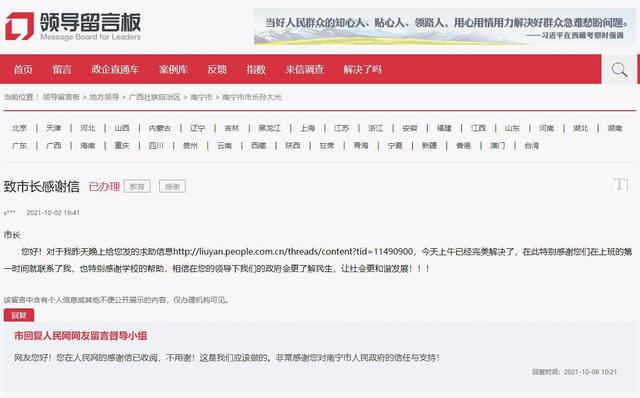
Task: Choose the 广西 province link
Action: click(53, 145)
